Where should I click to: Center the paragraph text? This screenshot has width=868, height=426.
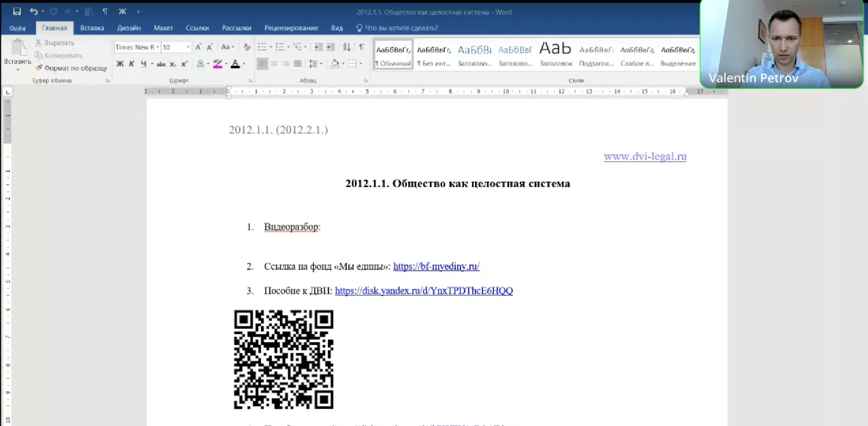(x=274, y=64)
